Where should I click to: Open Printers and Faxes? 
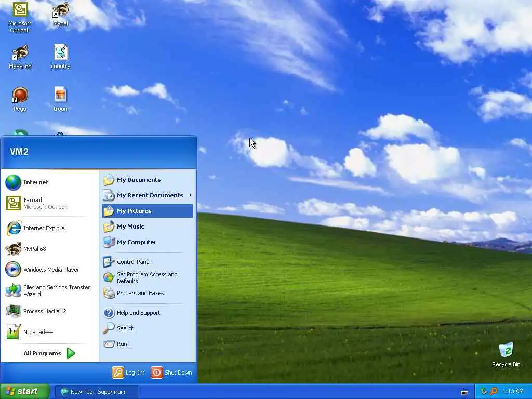[x=147, y=293]
